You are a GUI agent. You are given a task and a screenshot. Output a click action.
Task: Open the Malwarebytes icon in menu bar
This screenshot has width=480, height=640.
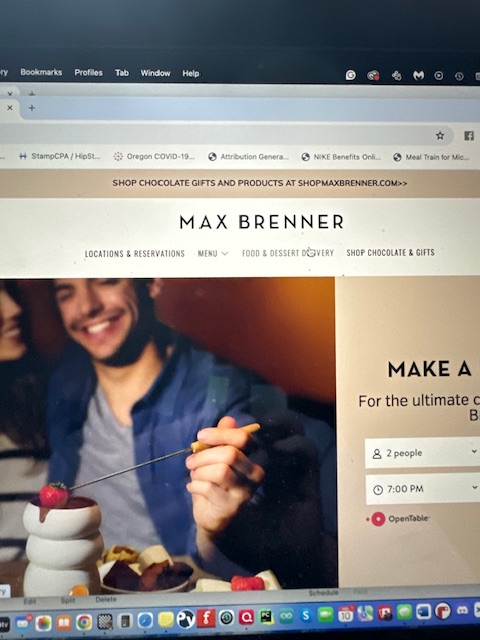coord(418,75)
